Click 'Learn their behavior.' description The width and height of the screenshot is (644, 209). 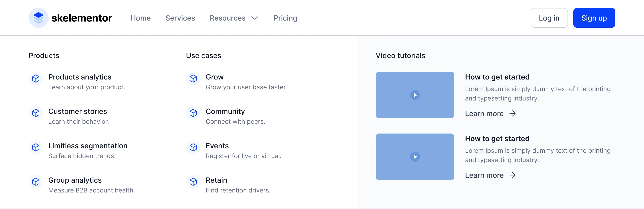(x=78, y=122)
